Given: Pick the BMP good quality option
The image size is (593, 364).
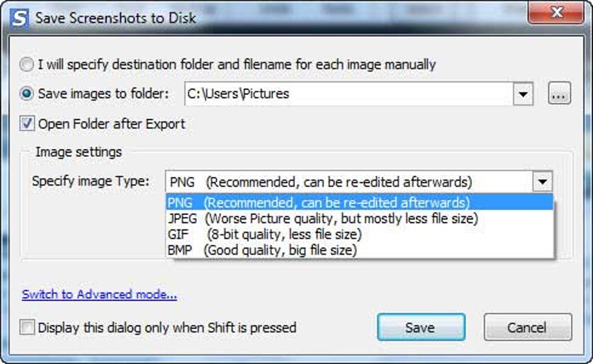Looking at the screenshot, I should tap(360, 250).
